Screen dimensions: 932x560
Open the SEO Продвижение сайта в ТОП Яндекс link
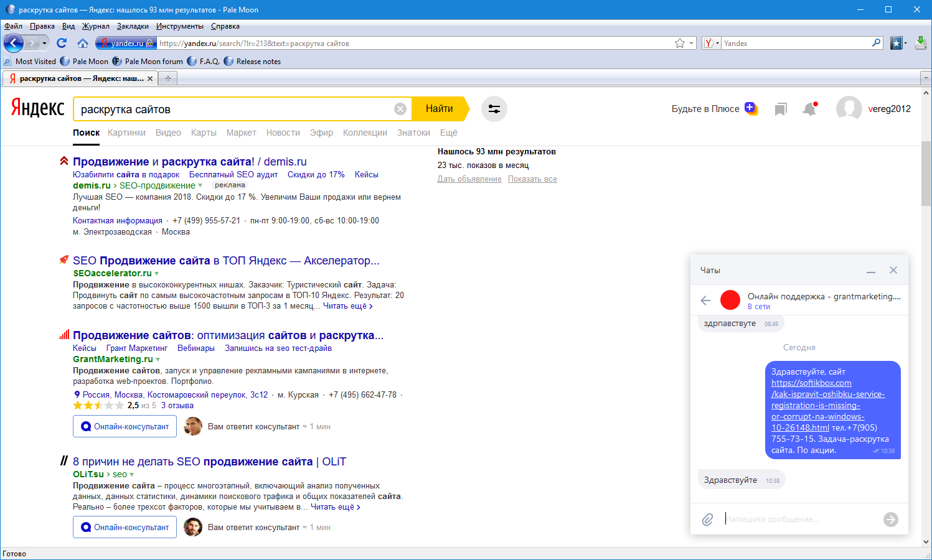tap(226, 261)
